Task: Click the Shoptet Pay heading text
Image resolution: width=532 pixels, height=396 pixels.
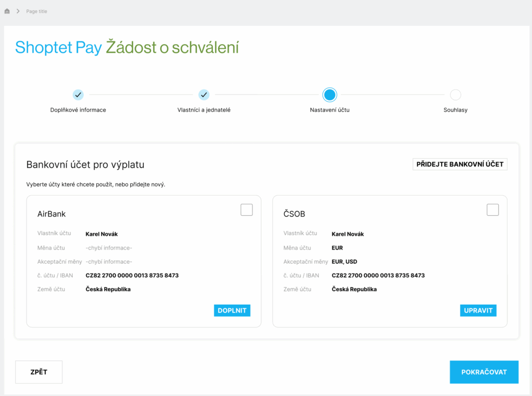Action: (x=58, y=48)
